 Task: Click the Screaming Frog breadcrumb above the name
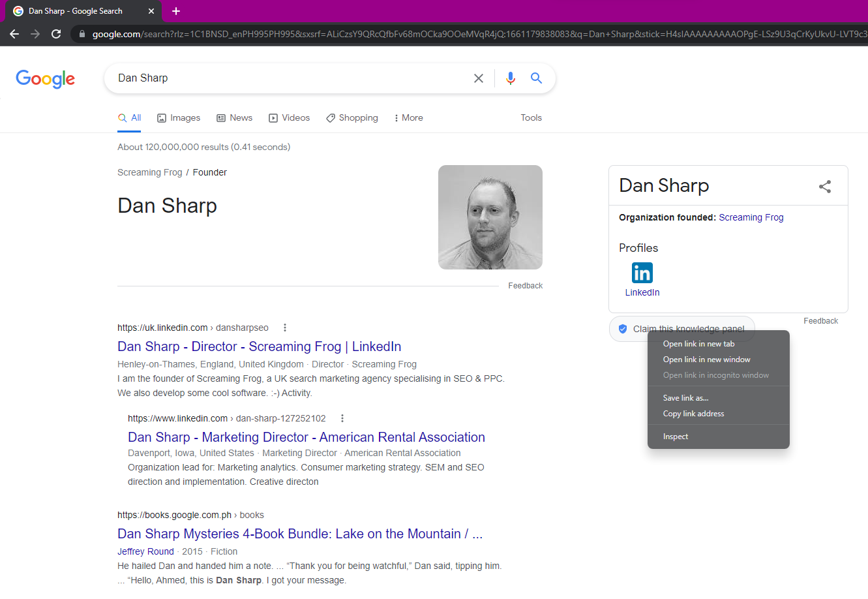150,172
